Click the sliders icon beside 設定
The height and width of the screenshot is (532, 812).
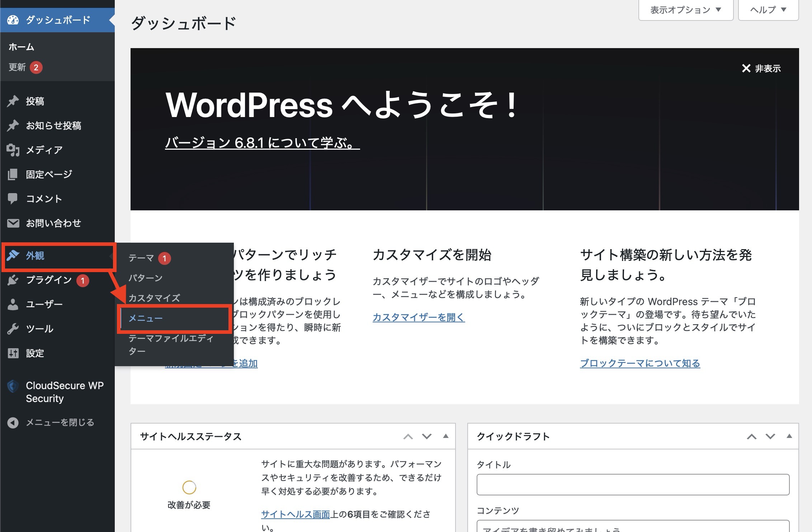pyautogui.click(x=13, y=353)
